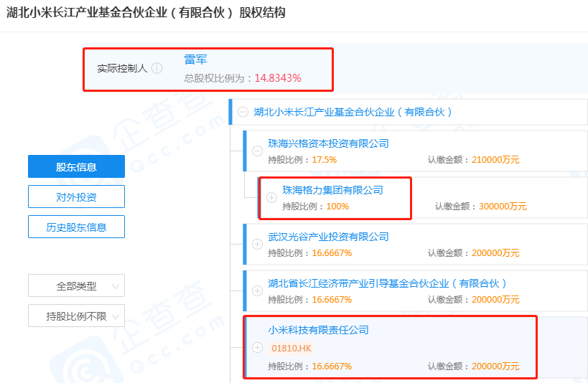
Task: Click the info icon beside 实际控制人
Action: point(157,68)
